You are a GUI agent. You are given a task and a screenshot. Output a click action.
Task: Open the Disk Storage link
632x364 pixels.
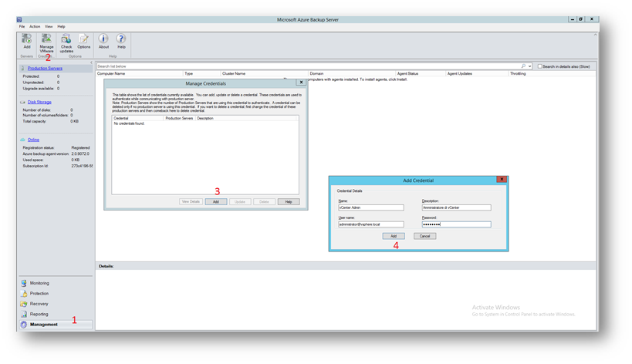[x=39, y=103]
